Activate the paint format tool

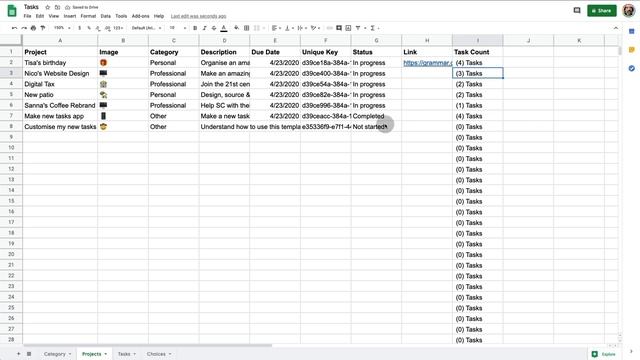(43, 28)
